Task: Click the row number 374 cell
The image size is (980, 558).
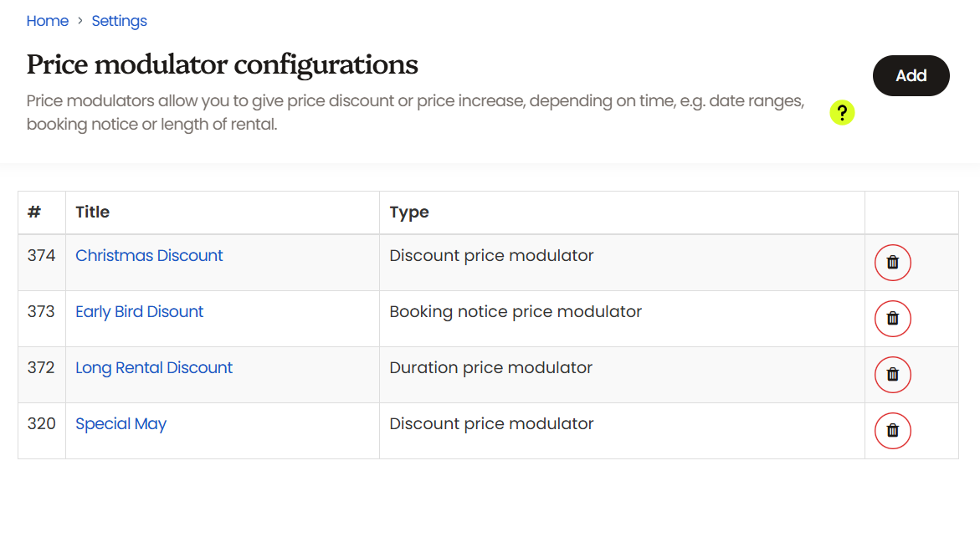Action: 41,256
